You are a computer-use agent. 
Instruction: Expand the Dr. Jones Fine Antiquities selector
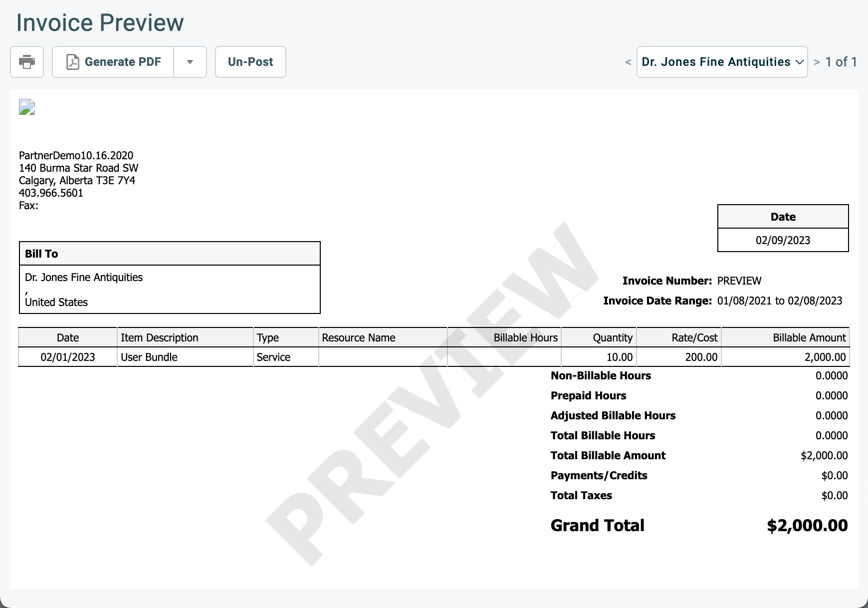point(722,62)
